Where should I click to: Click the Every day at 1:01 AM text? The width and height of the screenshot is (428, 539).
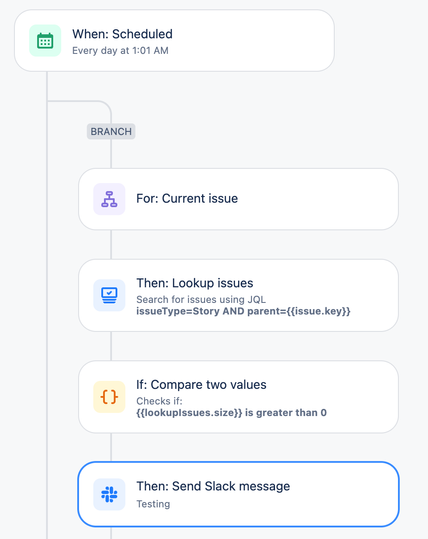coord(120,51)
